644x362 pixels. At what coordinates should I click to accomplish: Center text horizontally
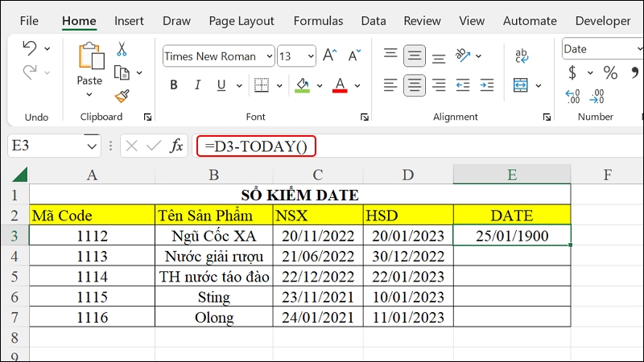tap(414, 85)
